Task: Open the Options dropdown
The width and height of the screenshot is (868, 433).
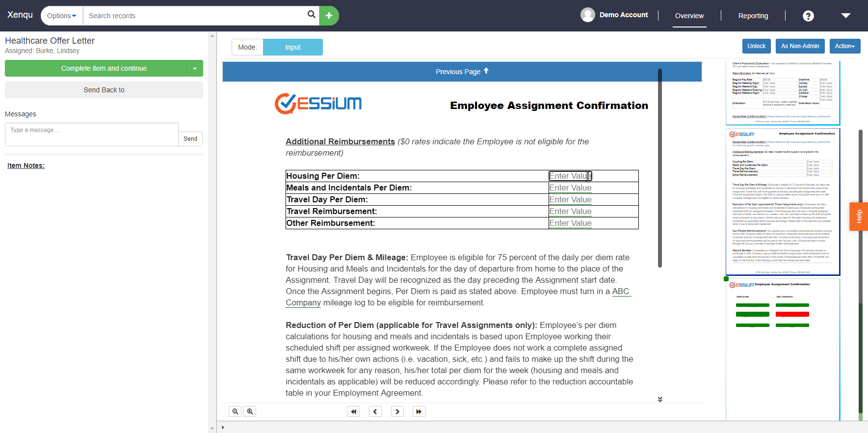Action: [62, 16]
